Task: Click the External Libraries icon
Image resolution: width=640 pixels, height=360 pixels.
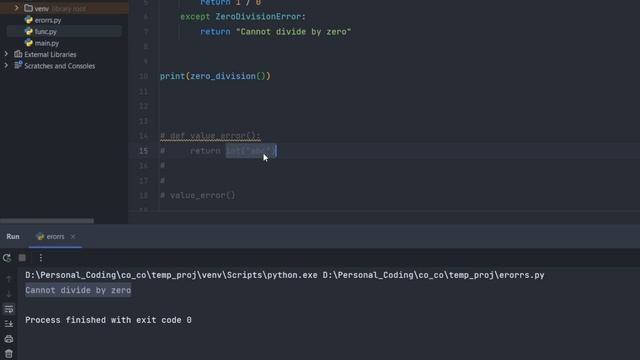Action: click(18, 54)
